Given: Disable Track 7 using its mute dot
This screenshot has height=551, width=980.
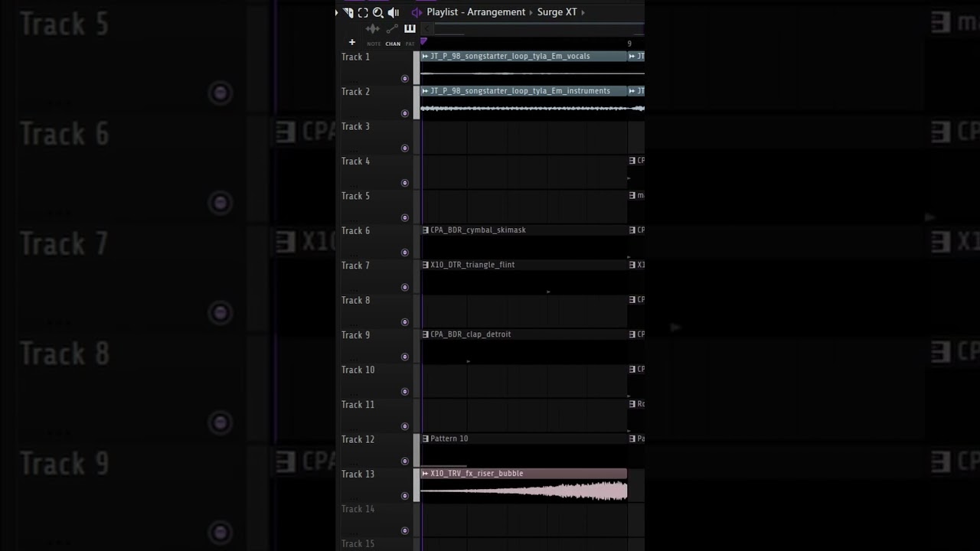Looking at the screenshot, I should coord(405,288).
